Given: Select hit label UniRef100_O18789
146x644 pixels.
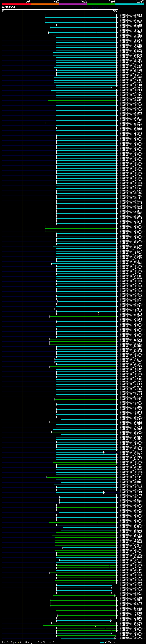Looking at the screenshot, I should (131, 213).
